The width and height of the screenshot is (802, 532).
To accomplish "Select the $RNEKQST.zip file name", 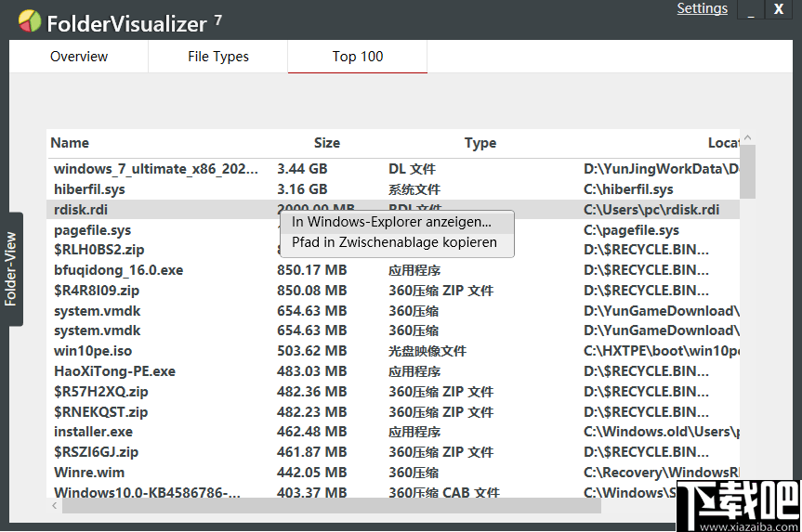I will [100, 412].
